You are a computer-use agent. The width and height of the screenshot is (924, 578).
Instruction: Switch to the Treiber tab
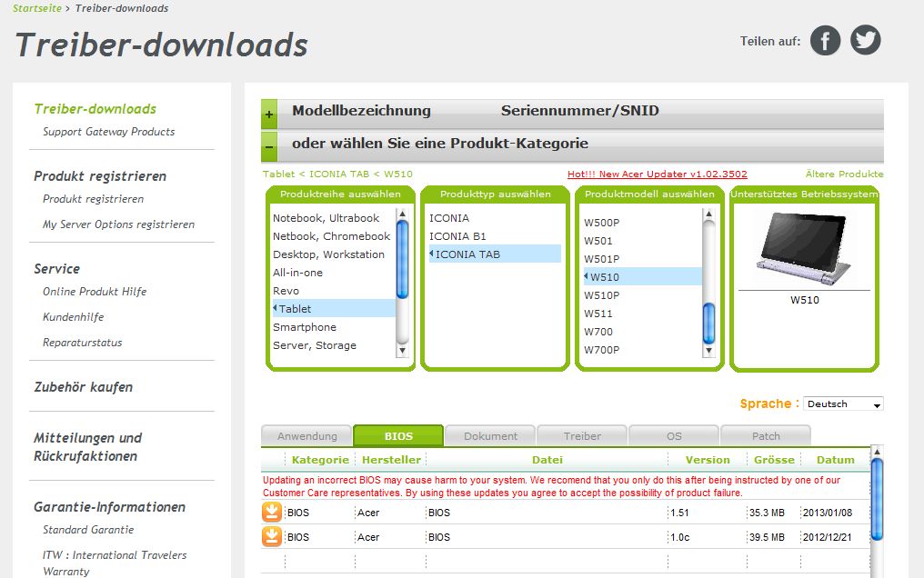pyautogui.click(x=582, y=436)
